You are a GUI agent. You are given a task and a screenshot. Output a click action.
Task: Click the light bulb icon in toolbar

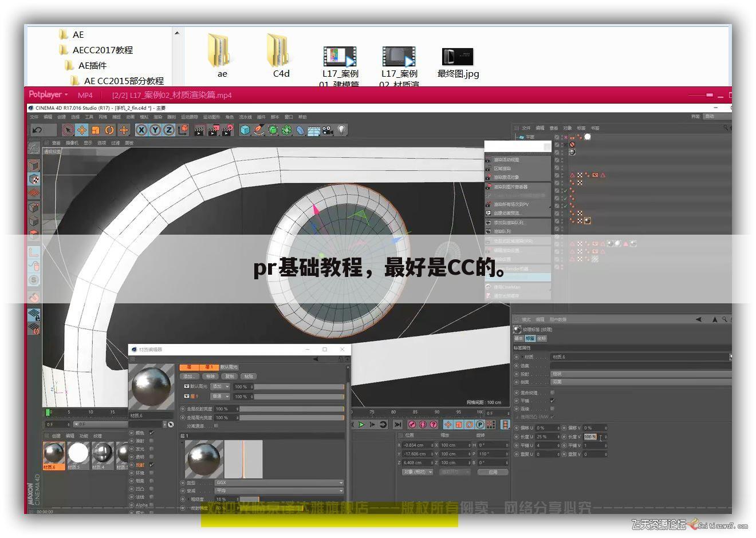point(342,130)
